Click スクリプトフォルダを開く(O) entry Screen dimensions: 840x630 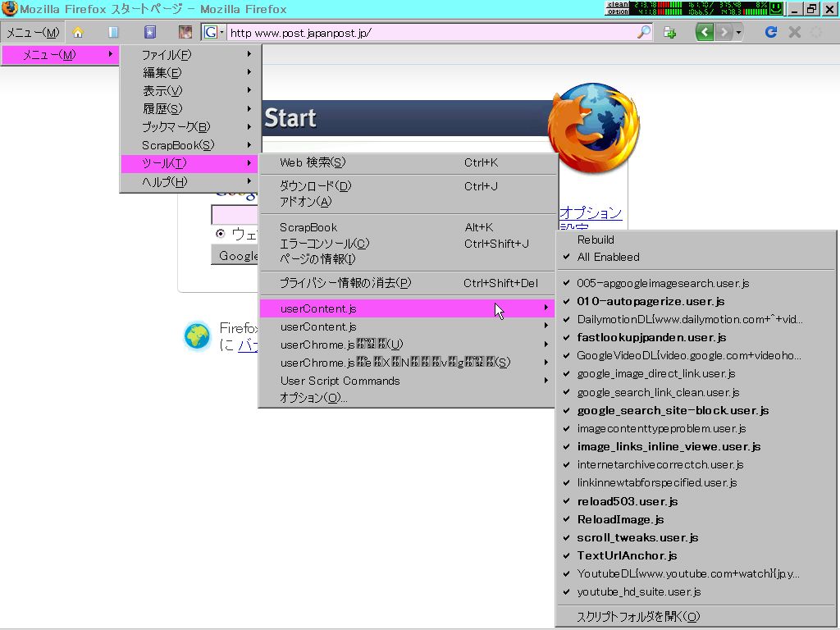(638, 616)
